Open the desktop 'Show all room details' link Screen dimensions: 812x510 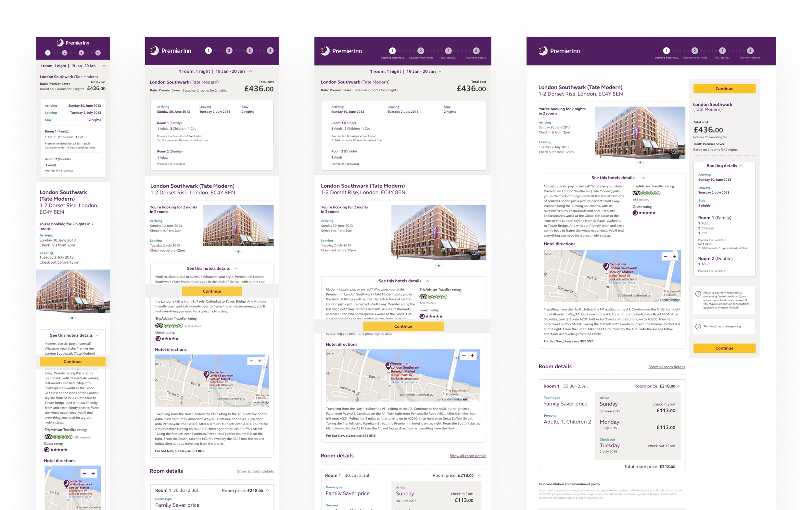tap(666, 367)
